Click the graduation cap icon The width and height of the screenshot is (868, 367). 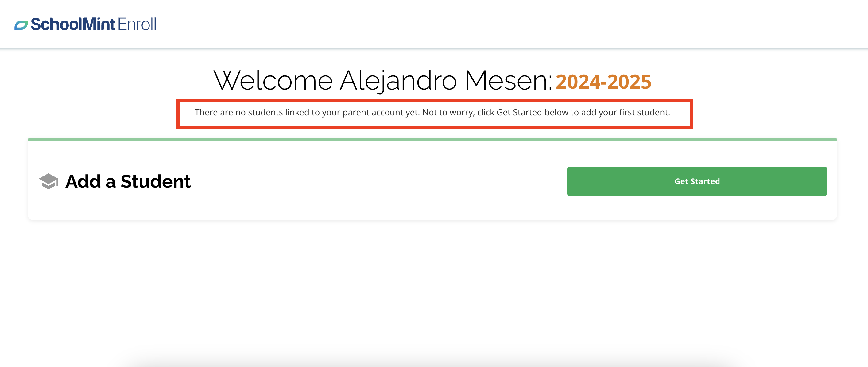48,181
